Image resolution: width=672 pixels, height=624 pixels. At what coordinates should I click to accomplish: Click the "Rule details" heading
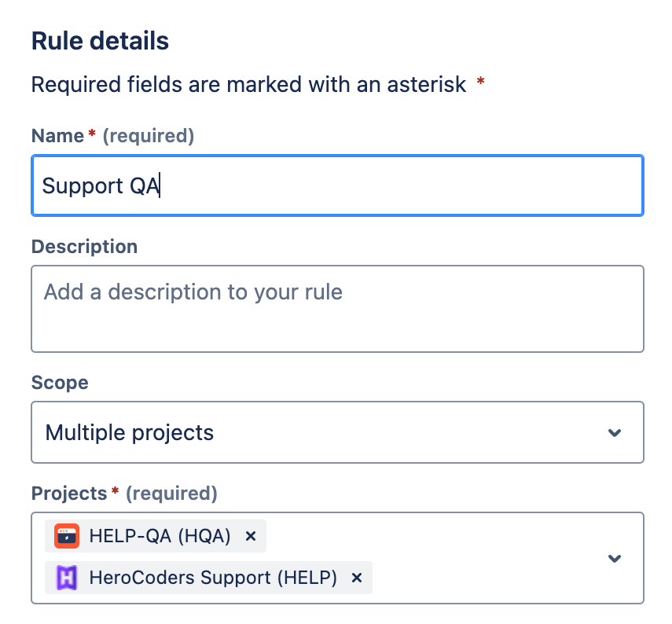(x=99, y=40)
